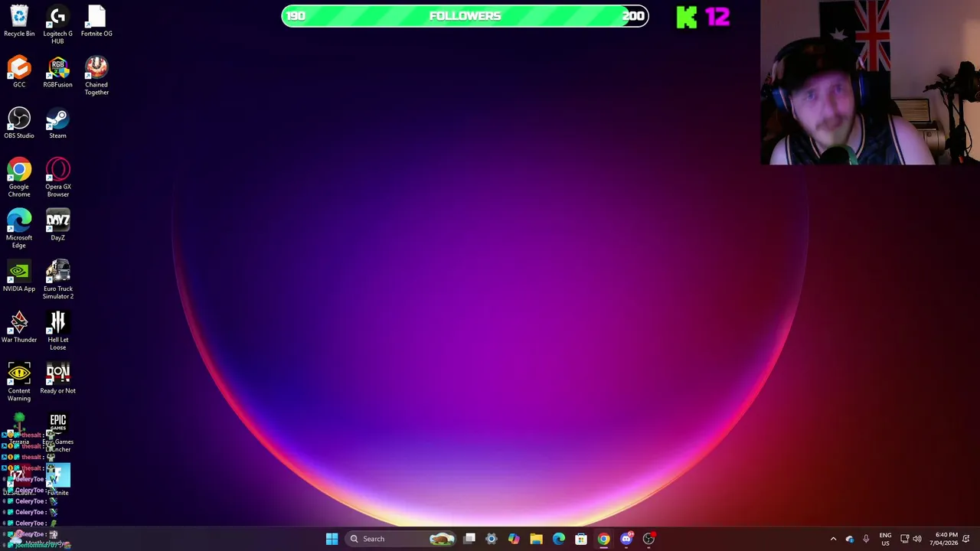The width and height of the screenshot is (980, 551).
Task: Open Microsoft Edge on the taskbar
Action: 559,539
